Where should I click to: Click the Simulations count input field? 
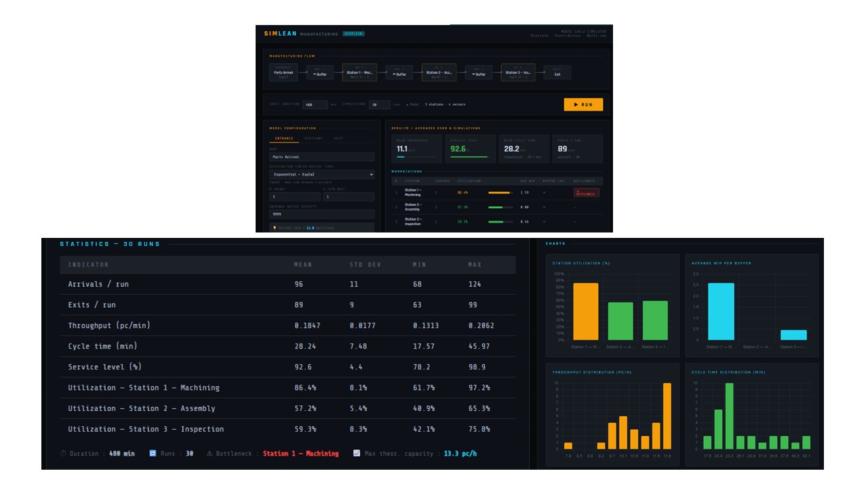[x=380, y=104]
